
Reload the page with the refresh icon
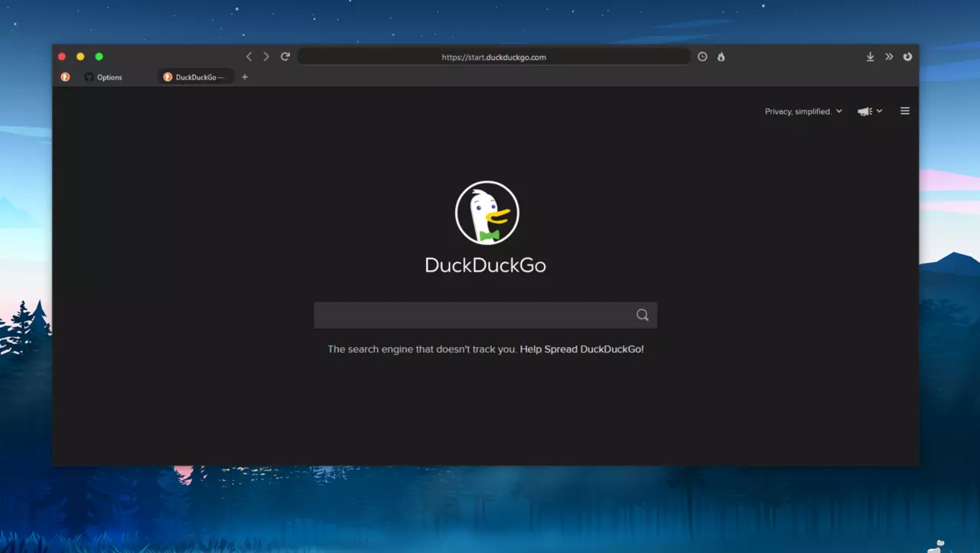click(285, 56)
